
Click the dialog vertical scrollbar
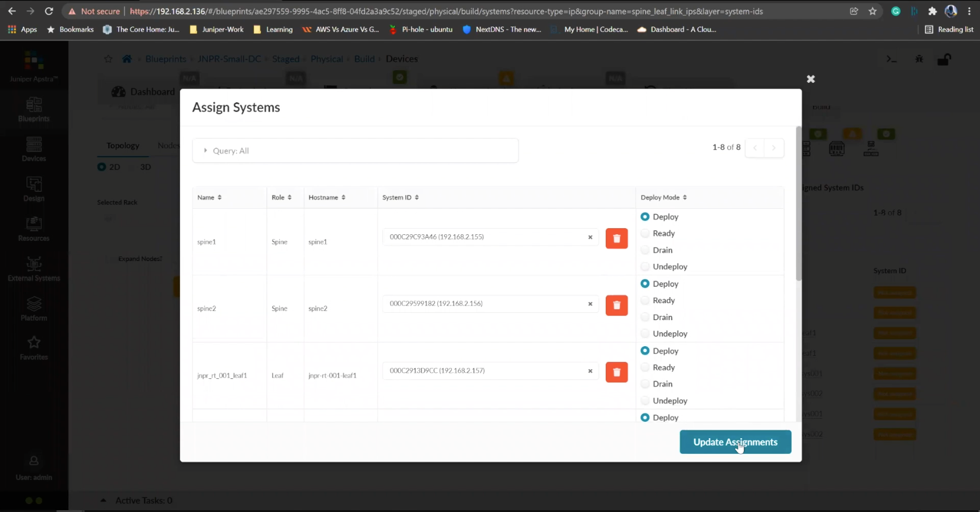coord(798,203)
